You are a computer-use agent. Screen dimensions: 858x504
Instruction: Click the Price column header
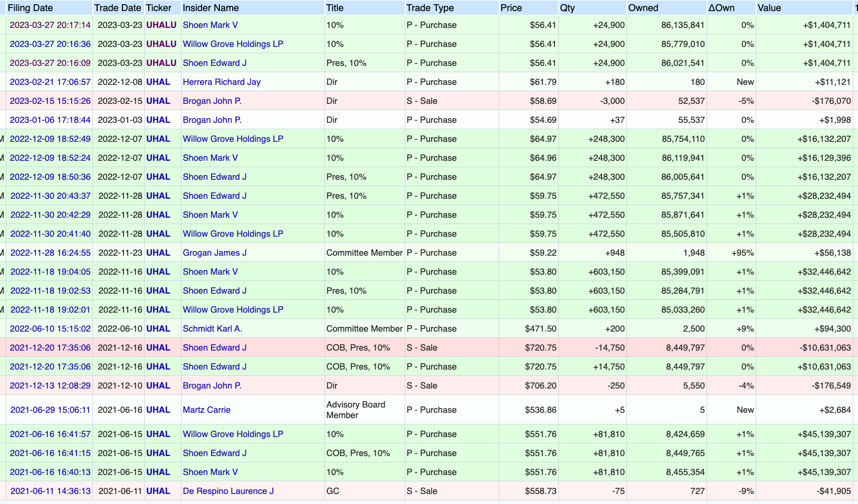[511, 8]
